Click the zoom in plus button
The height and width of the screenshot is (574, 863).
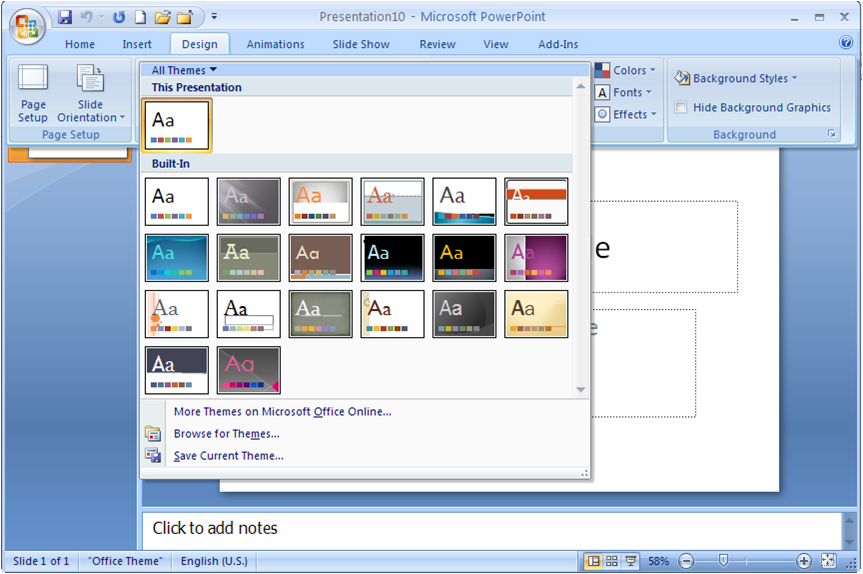point(804,561)
